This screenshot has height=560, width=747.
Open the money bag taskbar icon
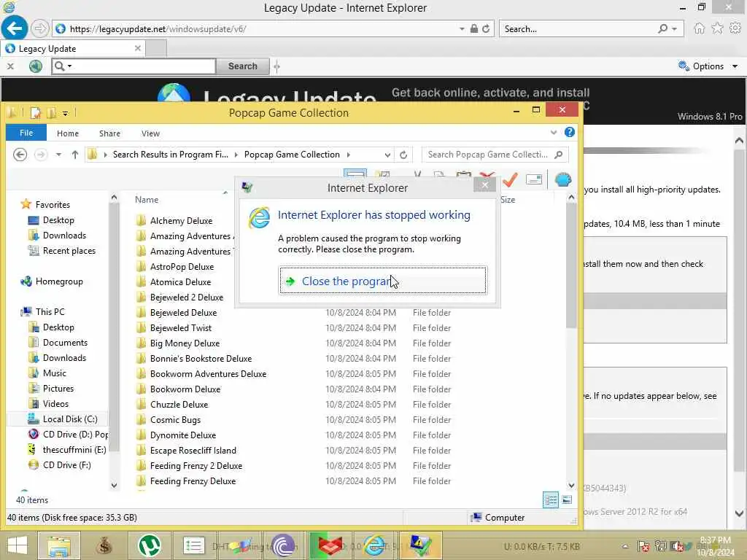(x=104, y=545)
